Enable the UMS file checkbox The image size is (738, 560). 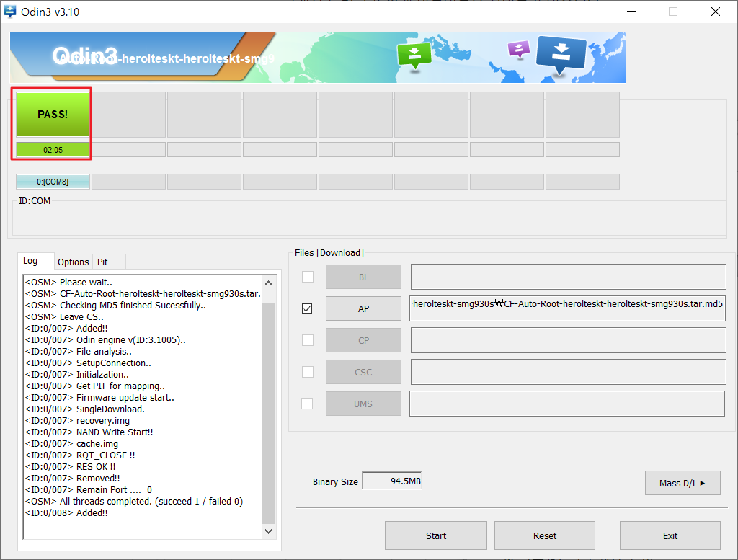pyautogui.click(x=307, y=404)
